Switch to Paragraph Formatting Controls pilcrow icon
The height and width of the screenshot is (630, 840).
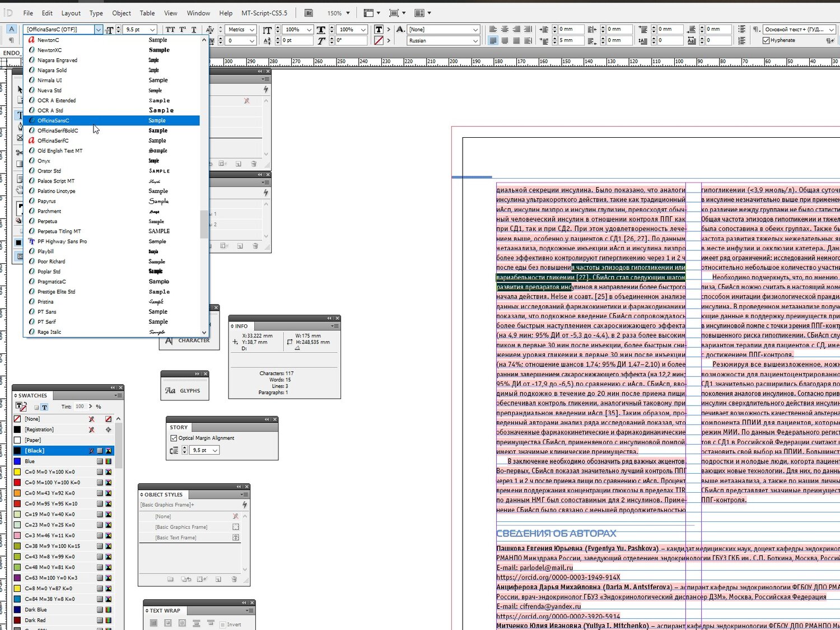pyautogui.click(x=11, y=40)
